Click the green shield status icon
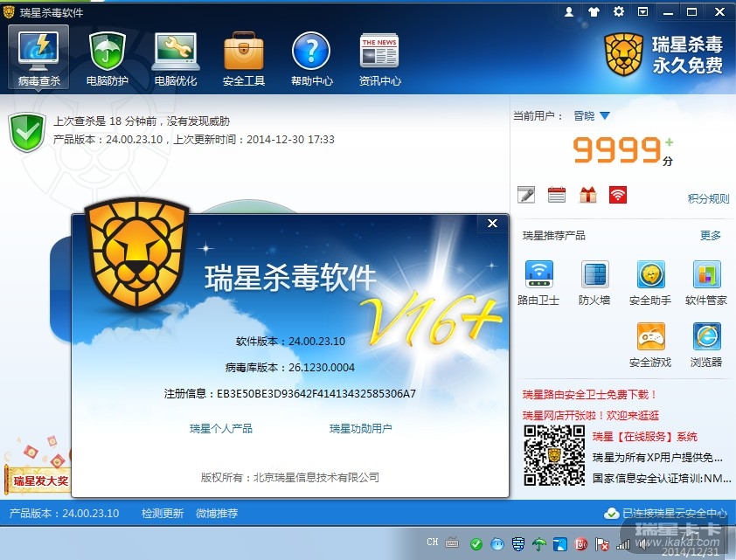Screen dimensions: 736x560 tap(27, 132)
